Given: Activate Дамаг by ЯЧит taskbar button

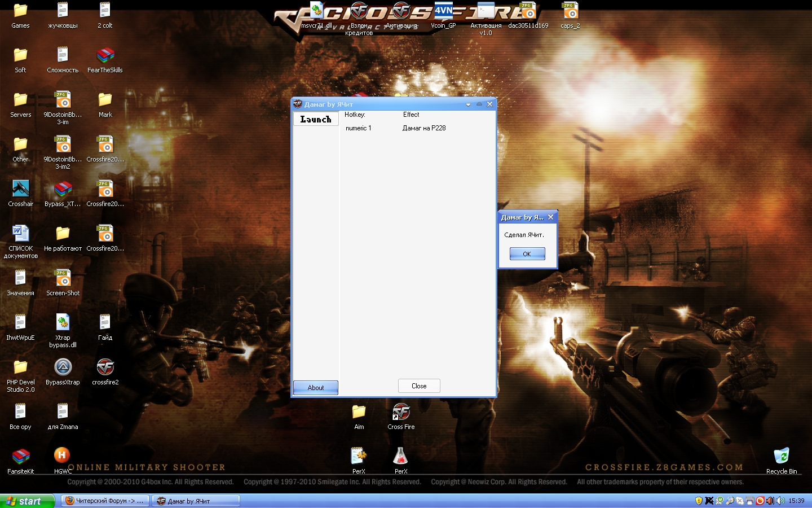Looking at the screenshot, I should [x=196, y=501].
